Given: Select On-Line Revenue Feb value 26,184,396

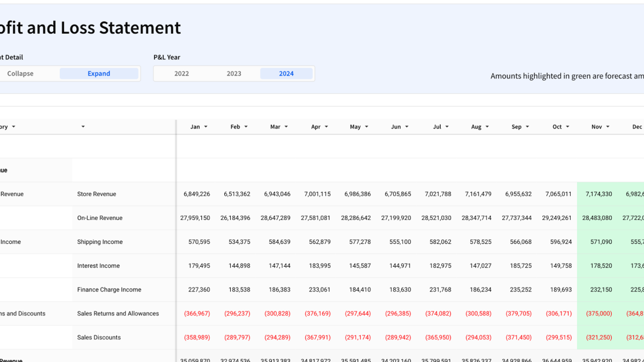Looking at the screenshot, I should point(235,218).
